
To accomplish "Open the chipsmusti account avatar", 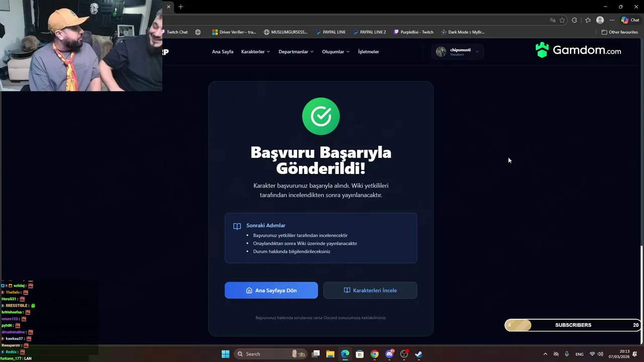I will [441, 51].
